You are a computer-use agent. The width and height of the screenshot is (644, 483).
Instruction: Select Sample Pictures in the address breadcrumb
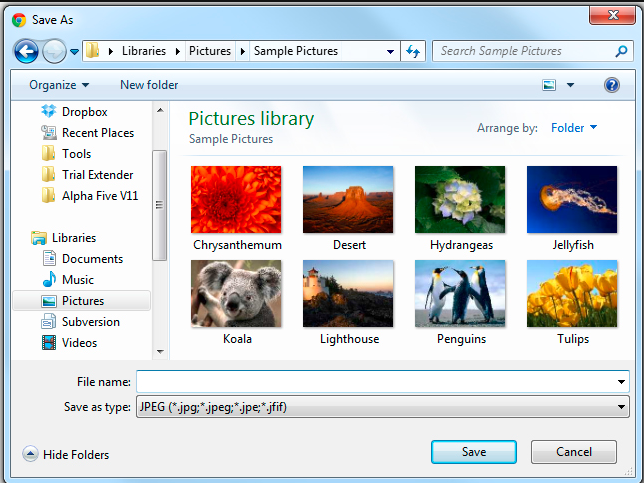(x=296, y=51)
